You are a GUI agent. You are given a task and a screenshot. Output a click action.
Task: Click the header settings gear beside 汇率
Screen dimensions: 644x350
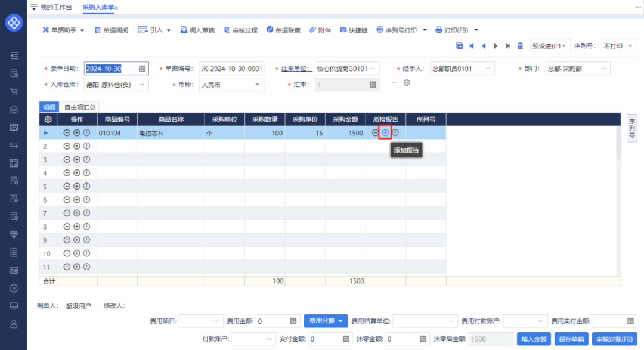point(407,83)
